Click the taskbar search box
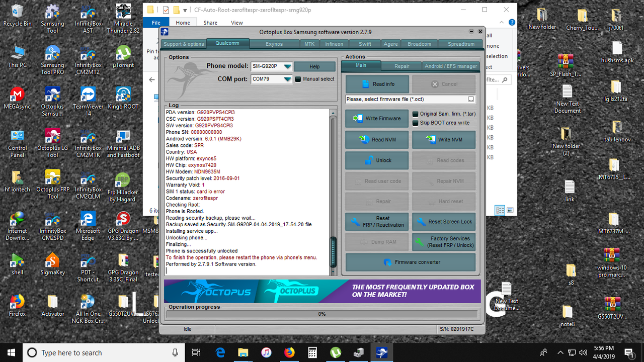Screen dimensions: 644x362 pyautogui.click(x=104, y=352)
